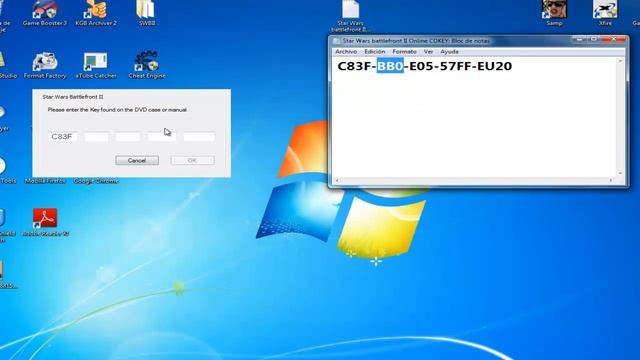The height and width of the screenshot is (360, 640).
Task: Click the second empty key field
Action: 96,137
